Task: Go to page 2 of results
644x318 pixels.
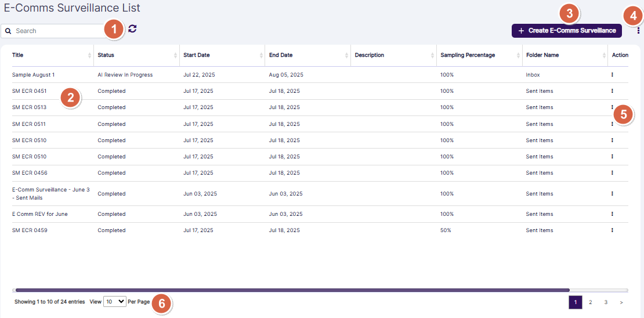Action: click(x=590, y=302)
